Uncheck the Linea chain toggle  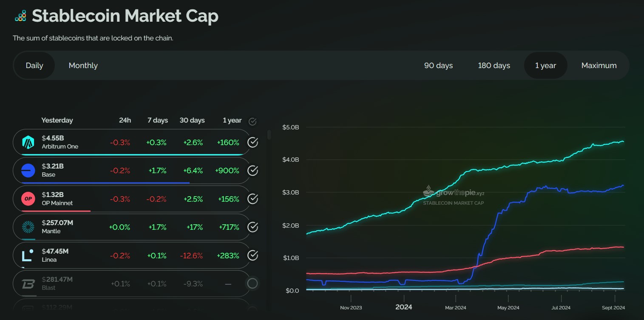[252, 255]
